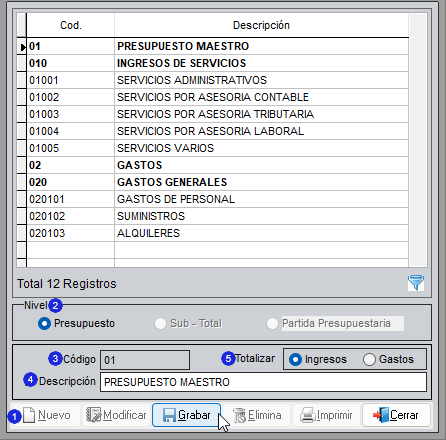Viewport: 446px width, 440px height.
Task: Select the Presupuesto level radio button
Action: click(44, 323)
